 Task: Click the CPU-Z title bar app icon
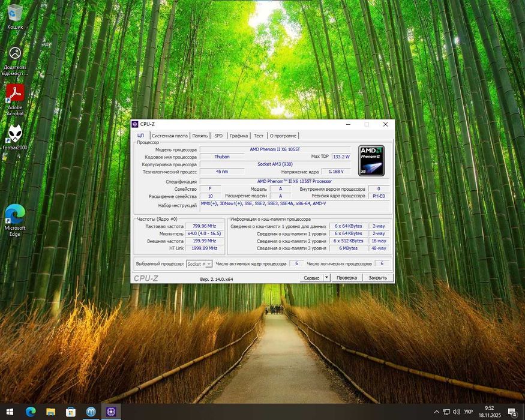(135, 124)
